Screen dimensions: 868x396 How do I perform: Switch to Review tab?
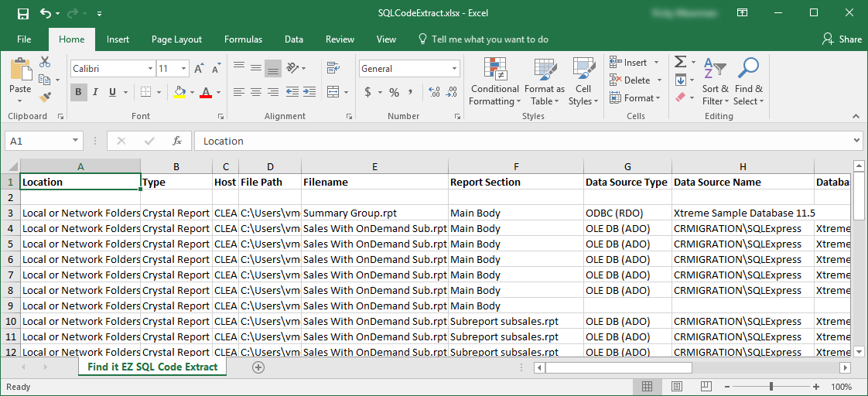(x=340, y=39)
